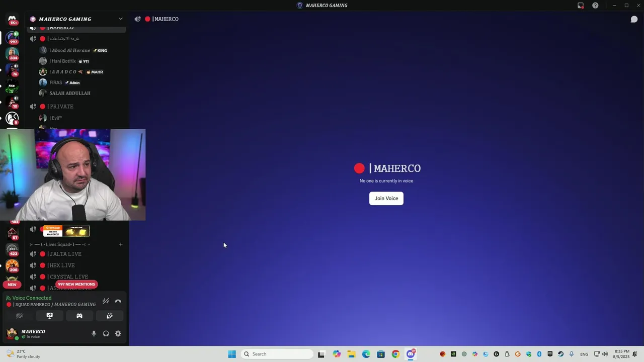Open Task View on the taskbar
Image resolution: width=644 pixels, height=362 pixels.
[x=321, y=354]
